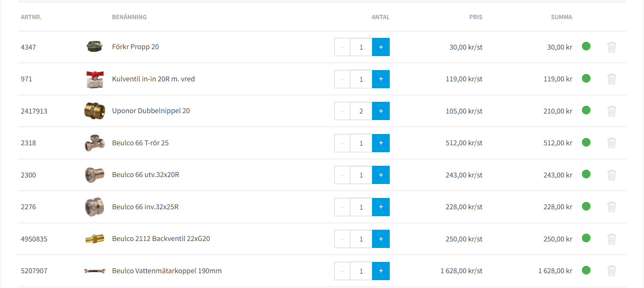This screenshot has width=644, height=288.
Task: Remove Beulco 66 T-rör 25 from cart
Action: (611, 143)
